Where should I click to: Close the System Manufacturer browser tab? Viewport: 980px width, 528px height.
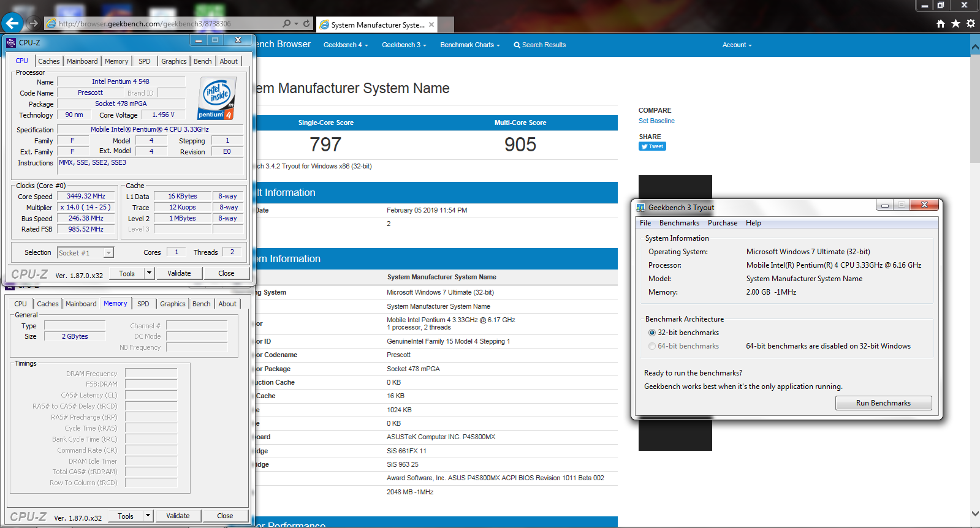click(431, 25)
